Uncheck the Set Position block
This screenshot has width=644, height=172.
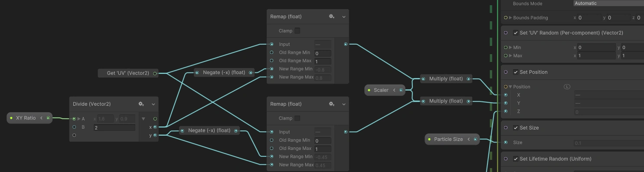tap(516, 72)
